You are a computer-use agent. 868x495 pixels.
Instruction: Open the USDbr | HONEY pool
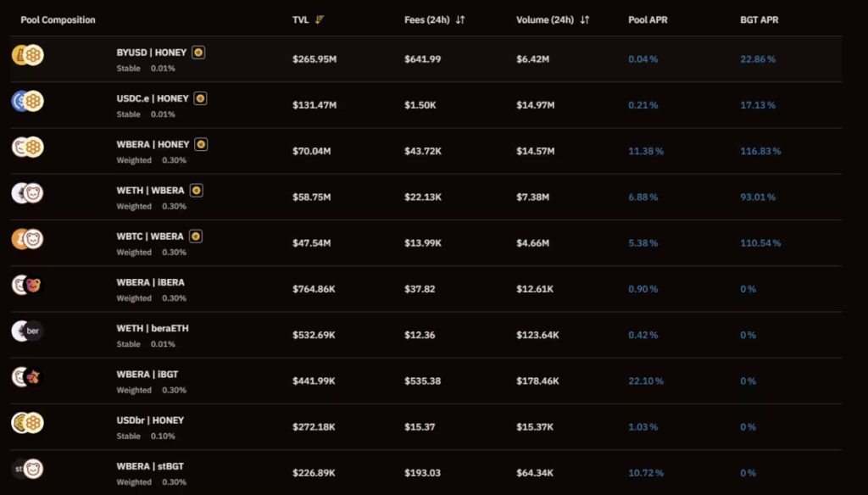[x=150, y=420]
